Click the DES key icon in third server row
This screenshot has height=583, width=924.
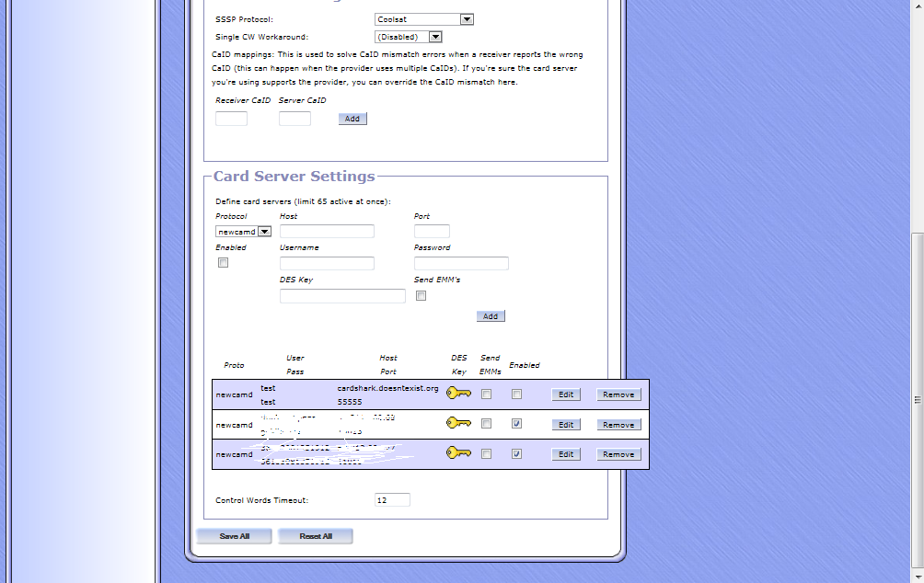(458, 453)
